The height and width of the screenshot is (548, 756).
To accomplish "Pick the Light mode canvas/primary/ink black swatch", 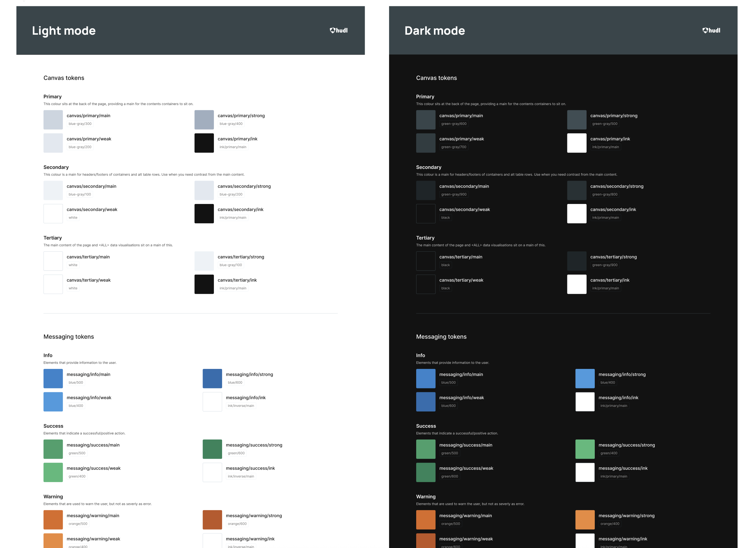I will click(204, 143).
